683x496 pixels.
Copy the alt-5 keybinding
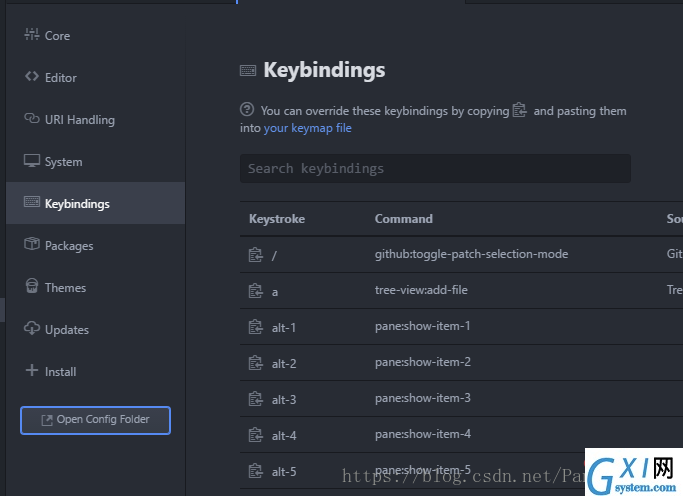(x=256, y=471)
